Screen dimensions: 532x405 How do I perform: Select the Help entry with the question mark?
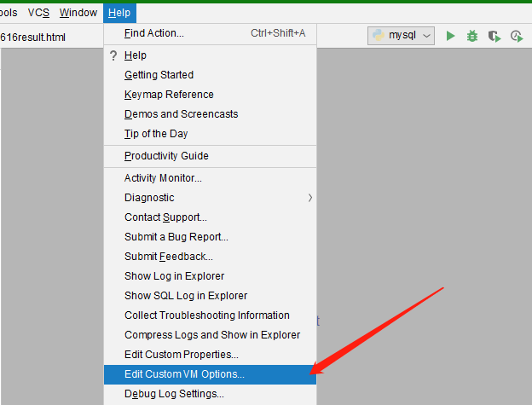(210, 55)
